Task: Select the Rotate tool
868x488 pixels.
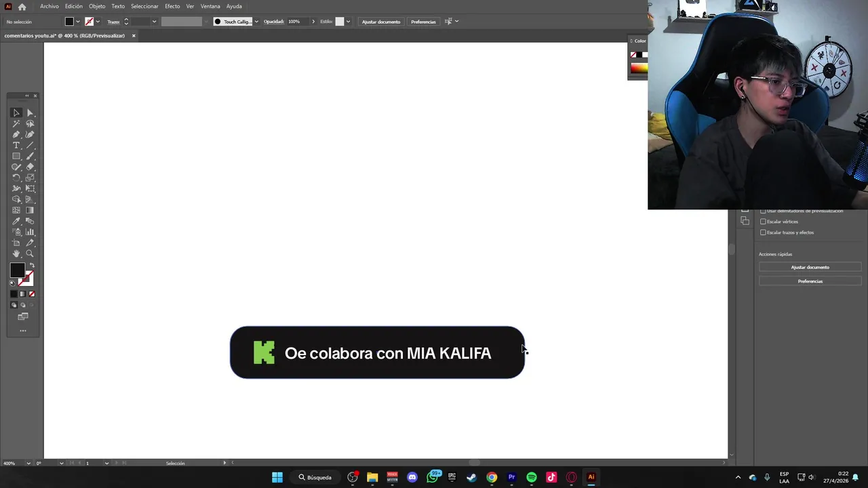Action: (16, 178)
